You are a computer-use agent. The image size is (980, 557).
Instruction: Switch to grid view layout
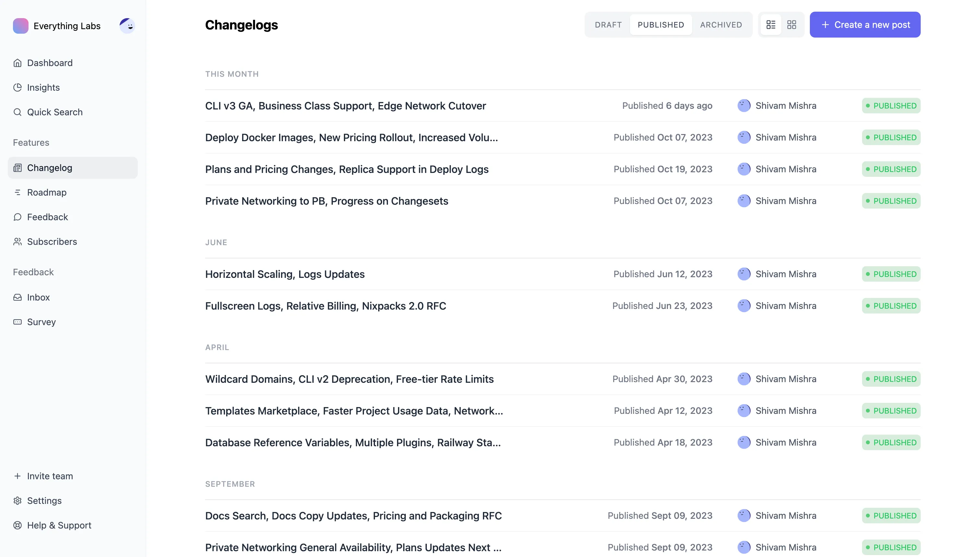[x=791, y=25]
